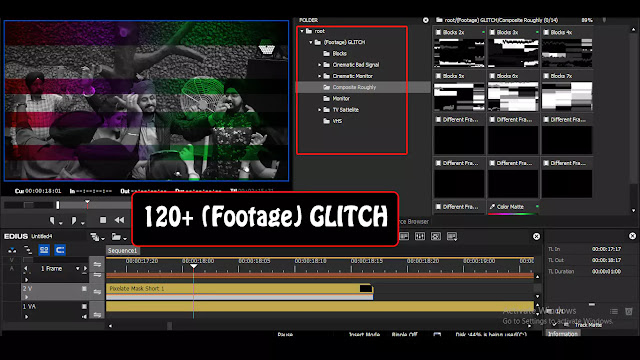Viewport: 640px width, 360px height.
Task: Click the audio mixer icon in timeline toolbar
Action: [x=420, y=236]
